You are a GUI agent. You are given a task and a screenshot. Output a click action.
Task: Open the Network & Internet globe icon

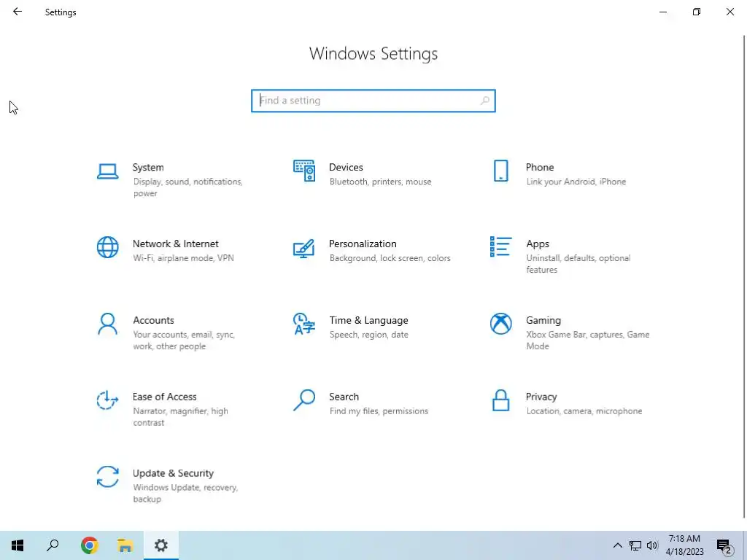point(108,247)
